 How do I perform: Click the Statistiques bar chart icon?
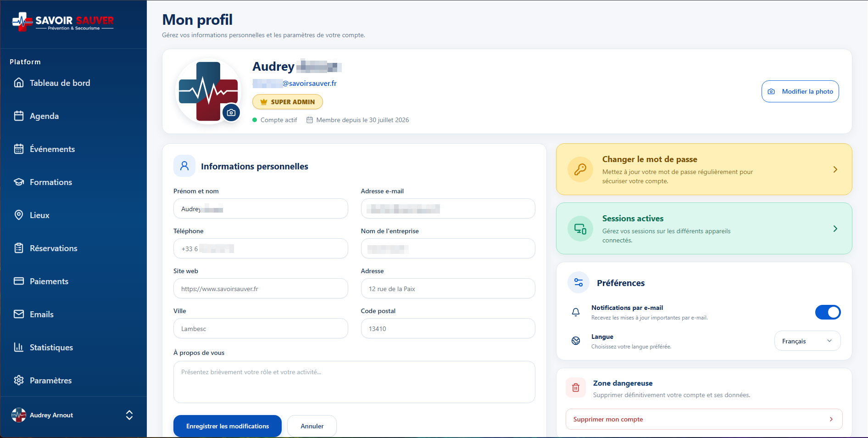[x=19, y=347]
